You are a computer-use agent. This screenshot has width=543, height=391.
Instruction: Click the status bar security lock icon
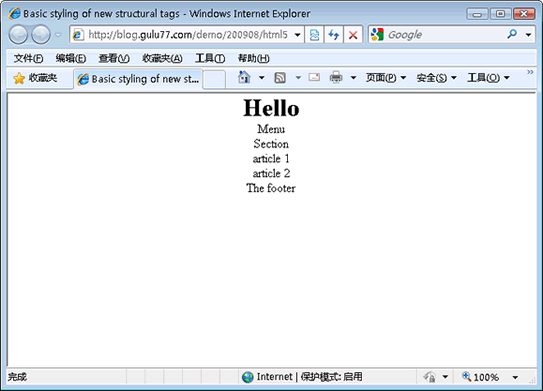point(430,377)
